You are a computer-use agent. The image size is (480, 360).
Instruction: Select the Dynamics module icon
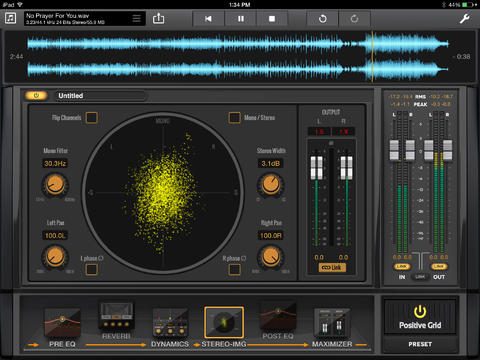170,323
